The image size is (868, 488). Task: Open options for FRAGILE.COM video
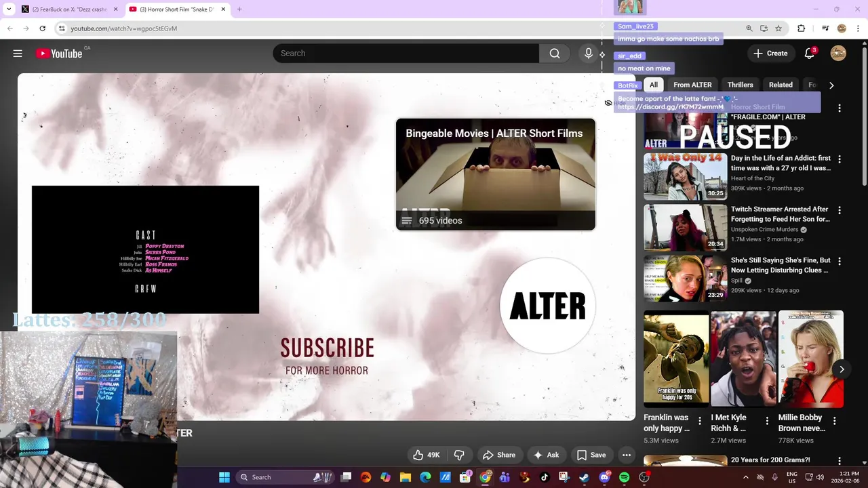click(x=840, y=108)
